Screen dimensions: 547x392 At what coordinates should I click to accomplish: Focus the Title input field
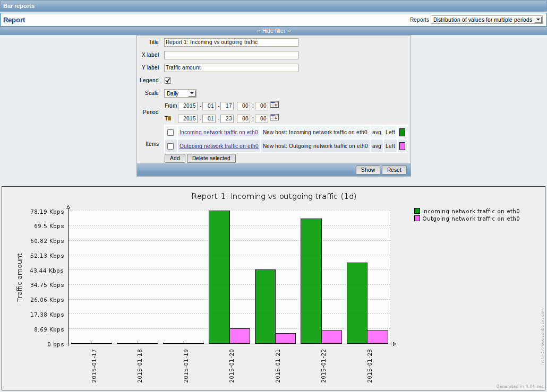coord(232,42)
